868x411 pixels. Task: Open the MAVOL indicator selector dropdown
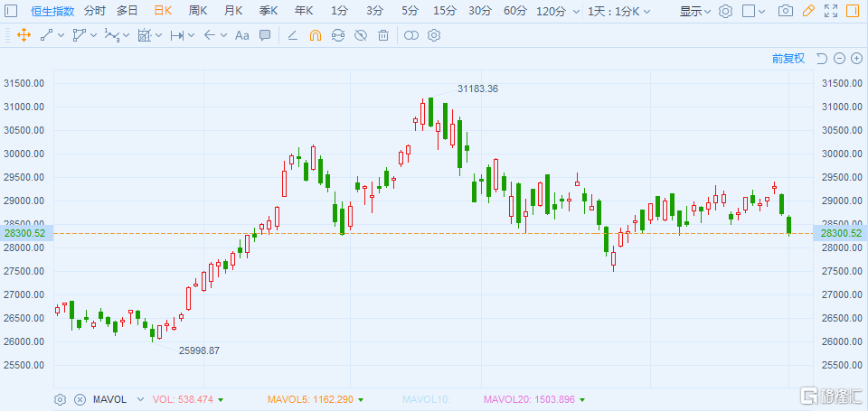click(140, 399)
